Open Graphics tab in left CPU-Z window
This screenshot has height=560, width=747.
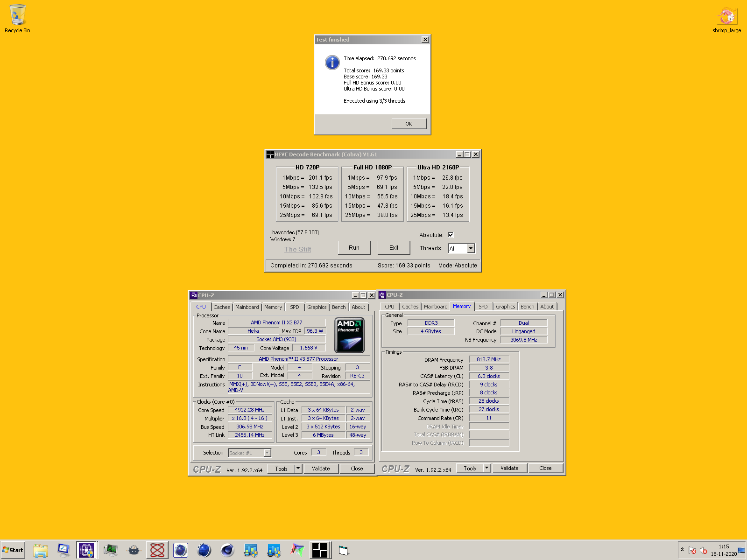[x=317, y=307]
